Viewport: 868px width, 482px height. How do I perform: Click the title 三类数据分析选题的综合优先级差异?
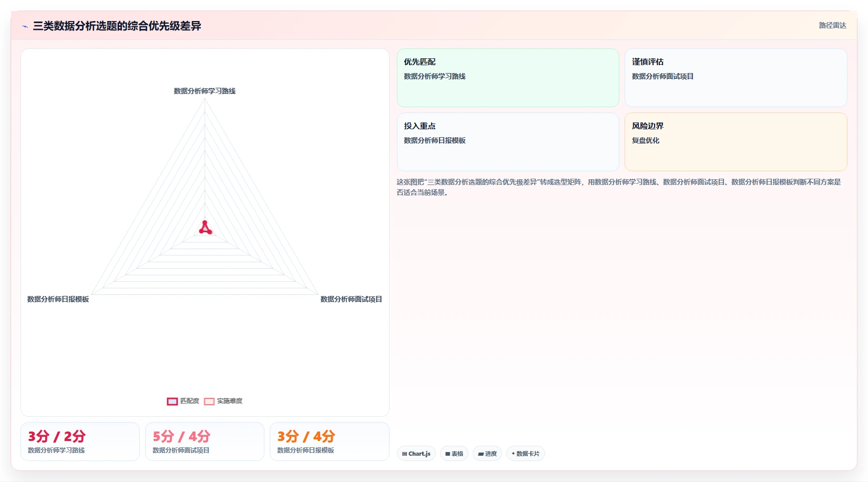(x=117, y=26)
